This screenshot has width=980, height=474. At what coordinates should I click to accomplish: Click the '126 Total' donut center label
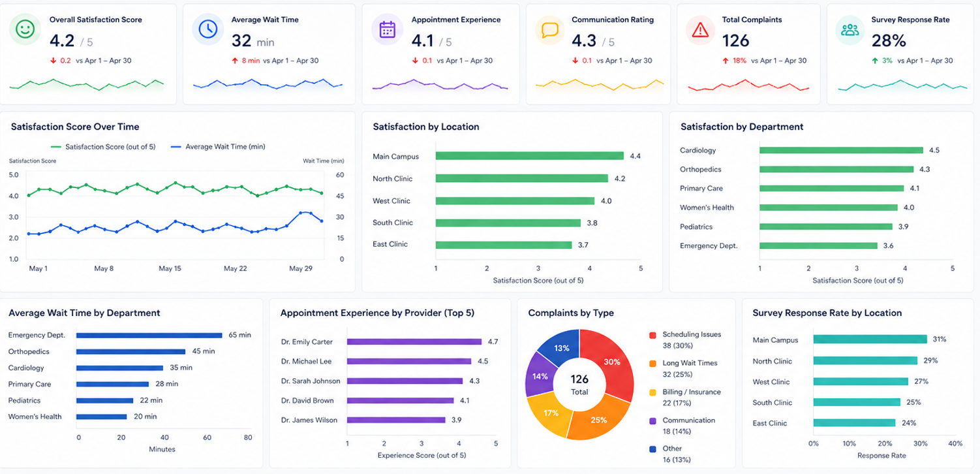(x=579, y=385)
